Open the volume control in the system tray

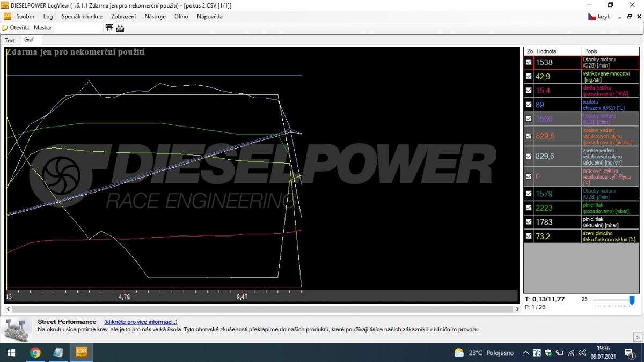click(583, 353)
